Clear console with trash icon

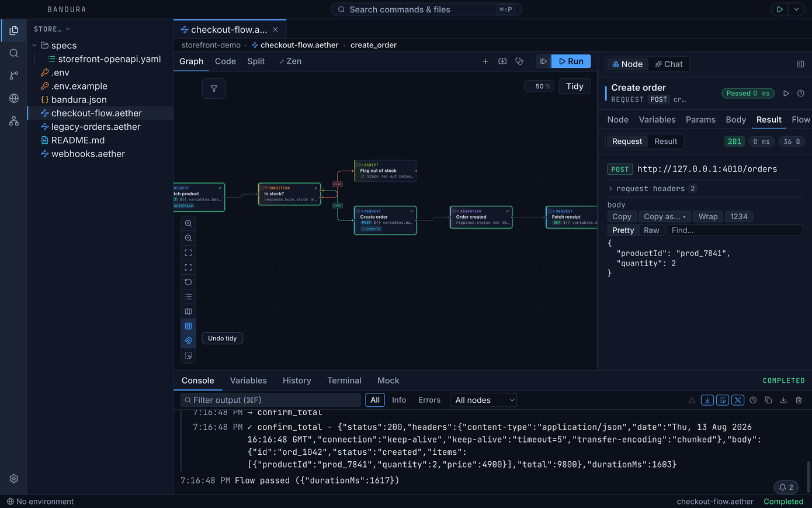(x=799, y=400)
